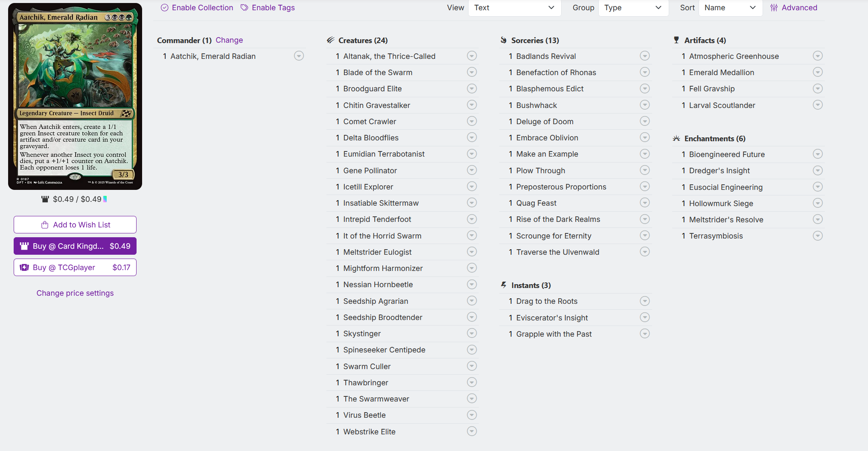The width and height of the screenshot is (868, 451).
Task: Click the Card Kingdom price icon
Action: pyautogui.click(x=45, y=199)
